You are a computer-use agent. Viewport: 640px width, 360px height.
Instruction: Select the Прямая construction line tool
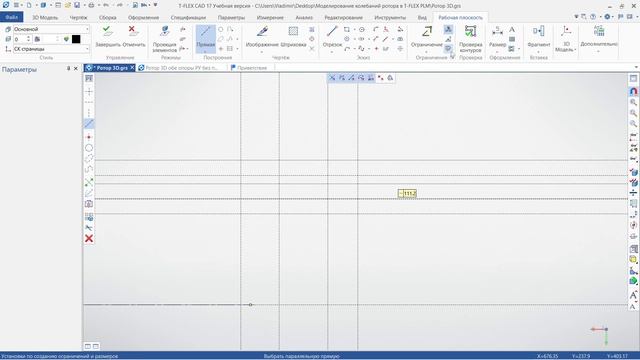pyautogui.click(x=206, y=39)
